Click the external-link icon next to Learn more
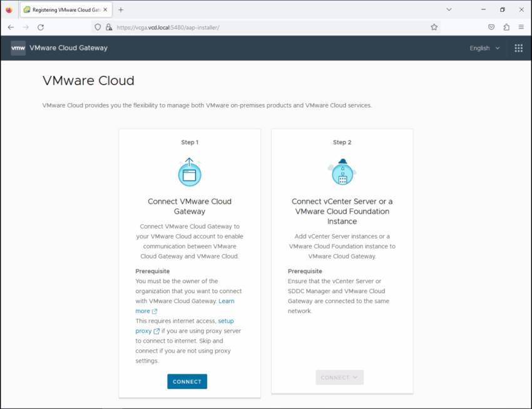 [x=155, y=311]
